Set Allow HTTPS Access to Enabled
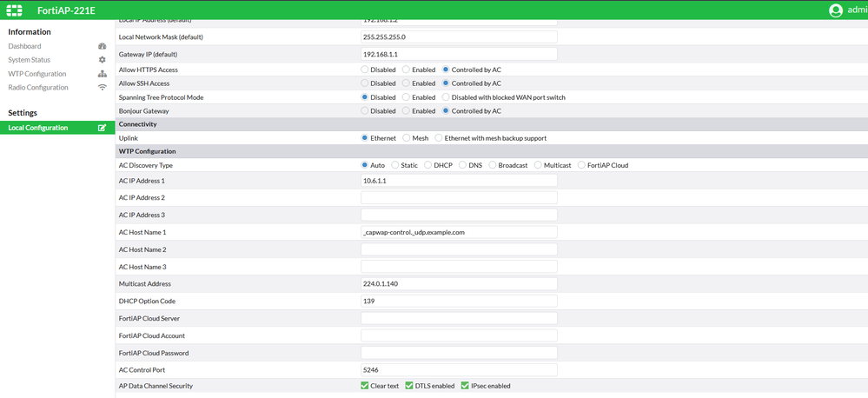This screenshot has height=398, width=868. tap(406, 70)
